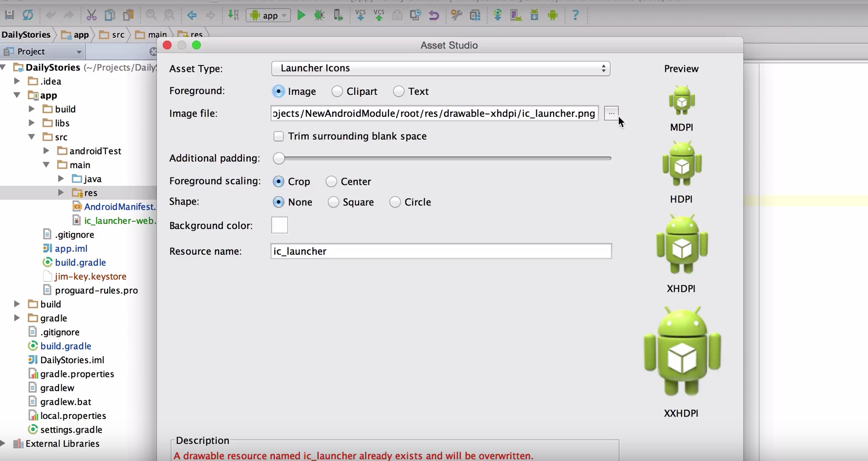Click the Resource name input field

tap(441, 251)
